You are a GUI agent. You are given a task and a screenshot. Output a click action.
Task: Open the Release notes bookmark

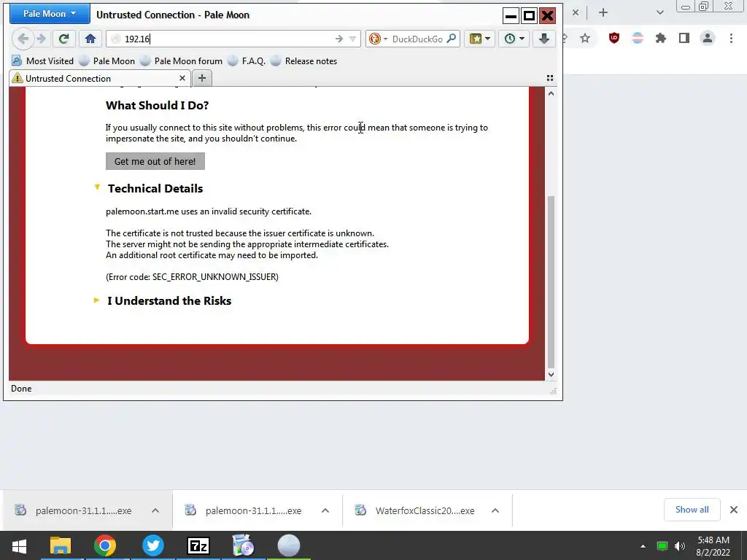pos(303,61)
